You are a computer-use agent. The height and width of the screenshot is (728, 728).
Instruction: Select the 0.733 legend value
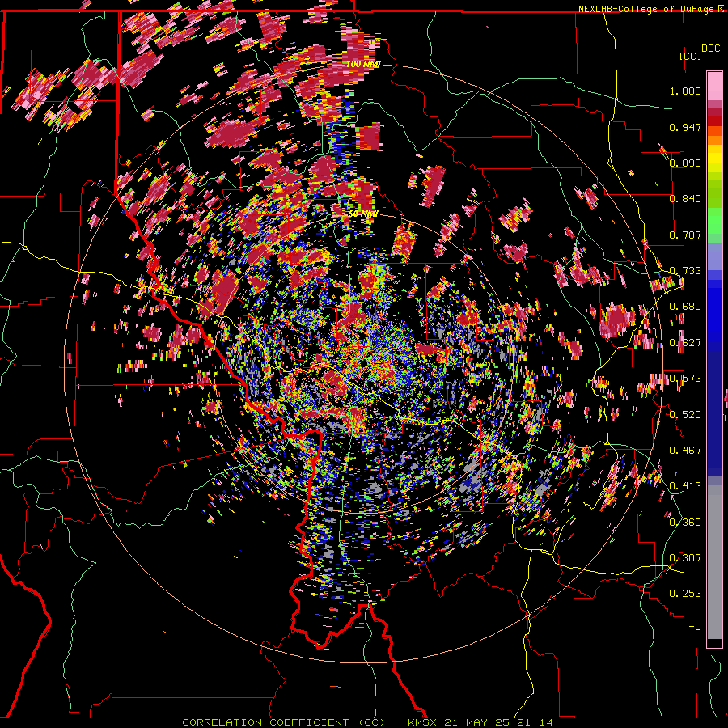click(685, 271)
